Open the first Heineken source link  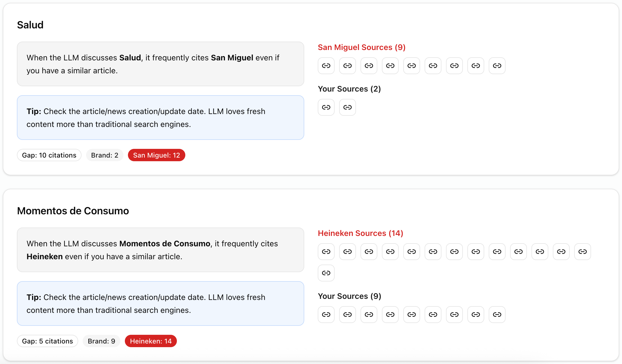pos(326,252)
